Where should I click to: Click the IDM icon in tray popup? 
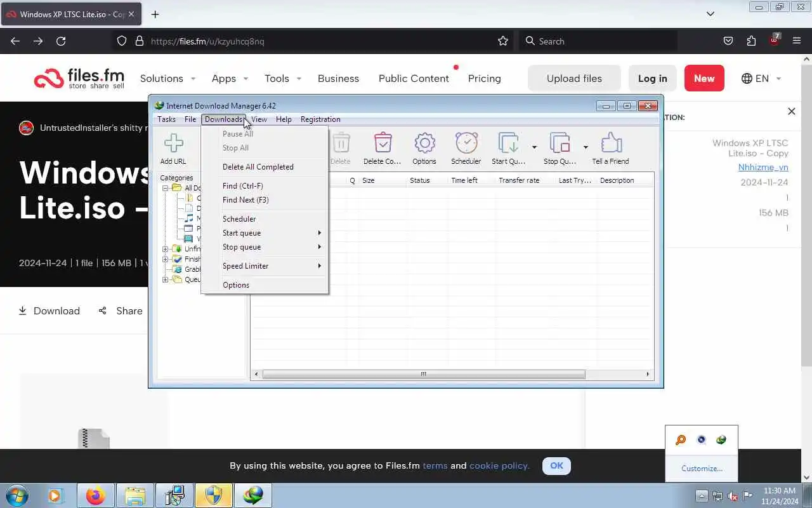pos(721,439)
